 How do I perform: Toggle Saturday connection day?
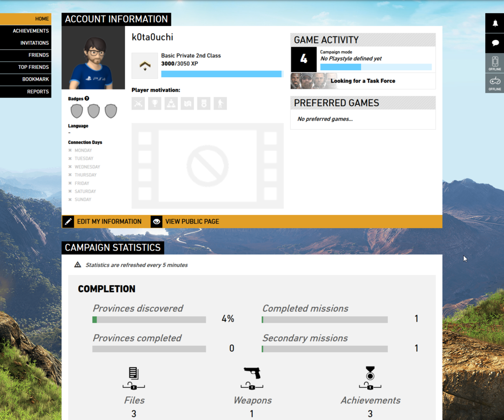82,191
